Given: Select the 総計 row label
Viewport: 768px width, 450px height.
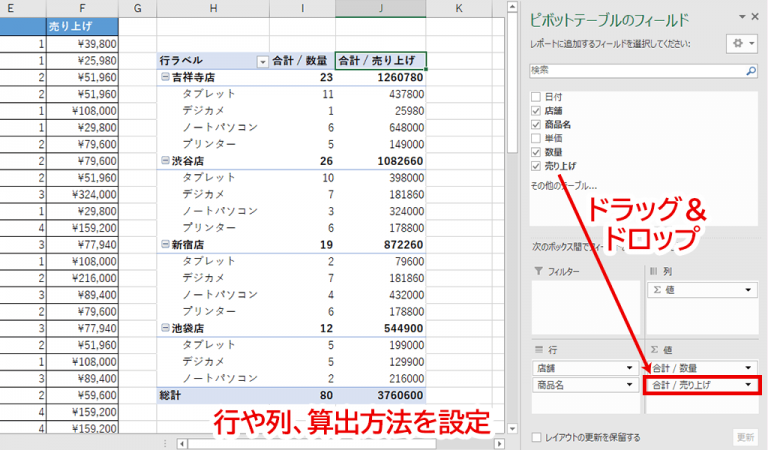Looking at the screenshot, I should coord(213,395).
